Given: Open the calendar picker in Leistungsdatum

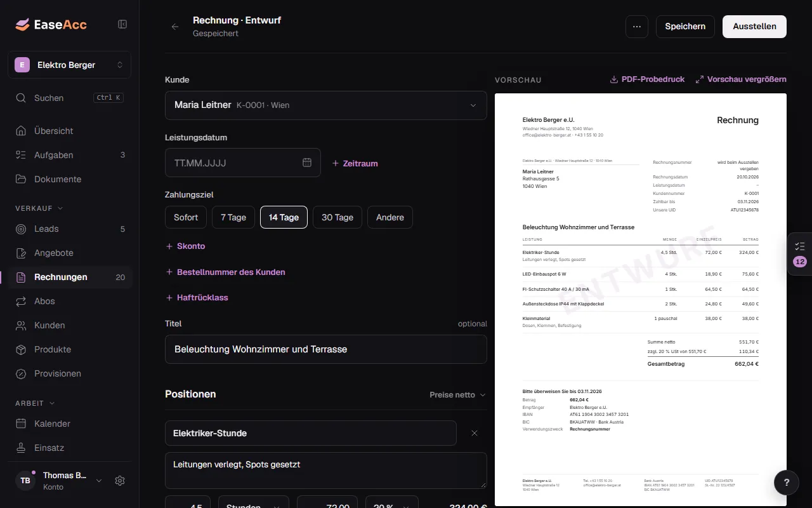Looking at the screenshot, I should [x=307, y=163].
